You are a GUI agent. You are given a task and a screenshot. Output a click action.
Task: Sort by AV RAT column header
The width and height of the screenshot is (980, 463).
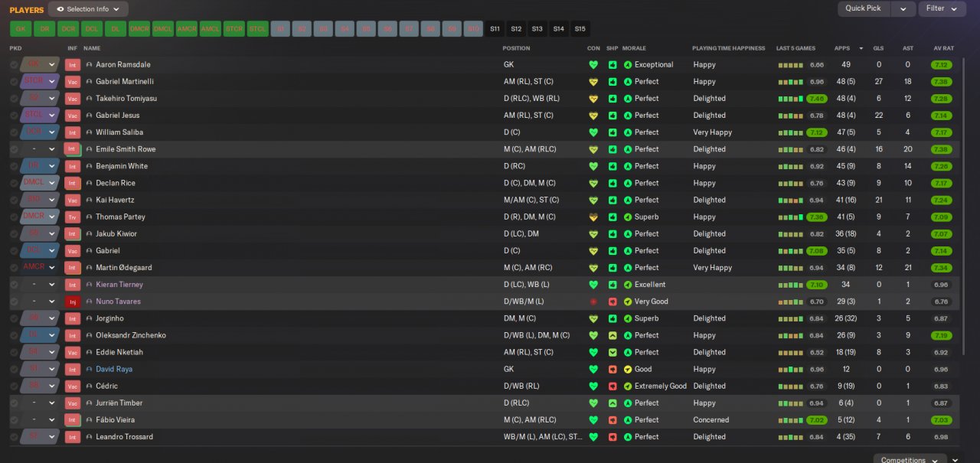(x=943, y=48)
